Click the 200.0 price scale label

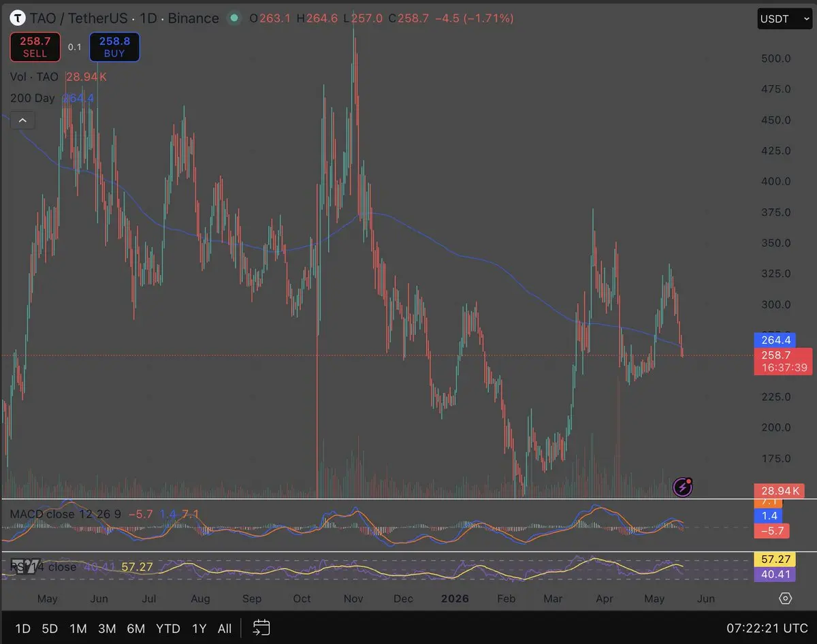(776, 428)
